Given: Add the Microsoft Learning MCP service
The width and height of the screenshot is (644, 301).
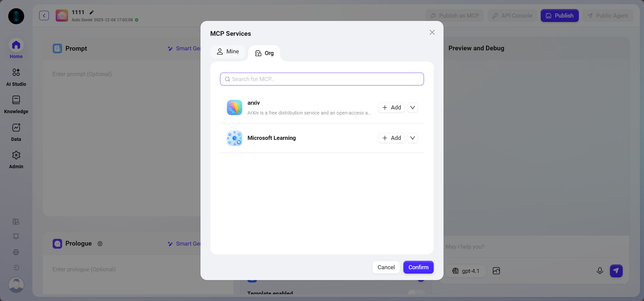Looking at the screenshot, I should 392,138.
